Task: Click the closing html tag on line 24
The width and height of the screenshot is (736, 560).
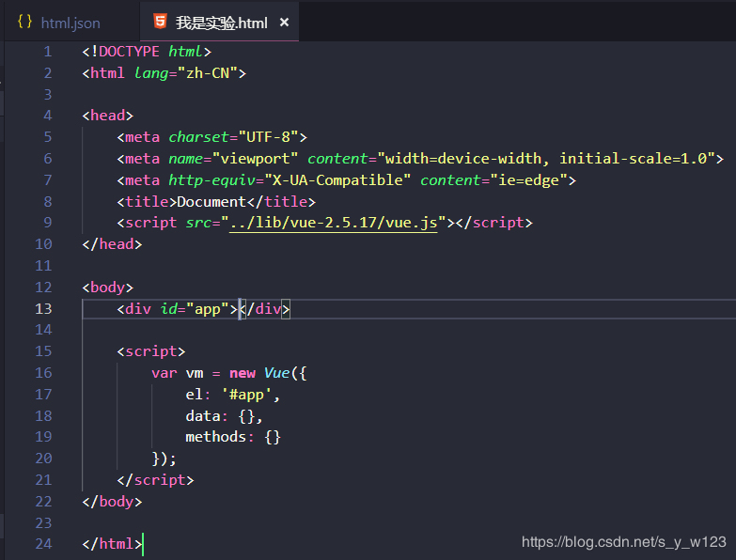Action: pos(112,544)
